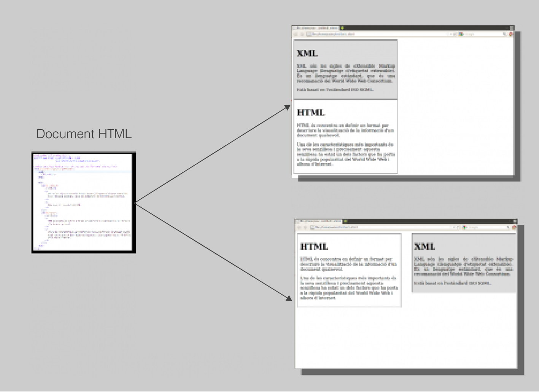The image size is (539, 392).
Task: Click the forward arrow in the upper browser
Action: click(x=302, y=34)
